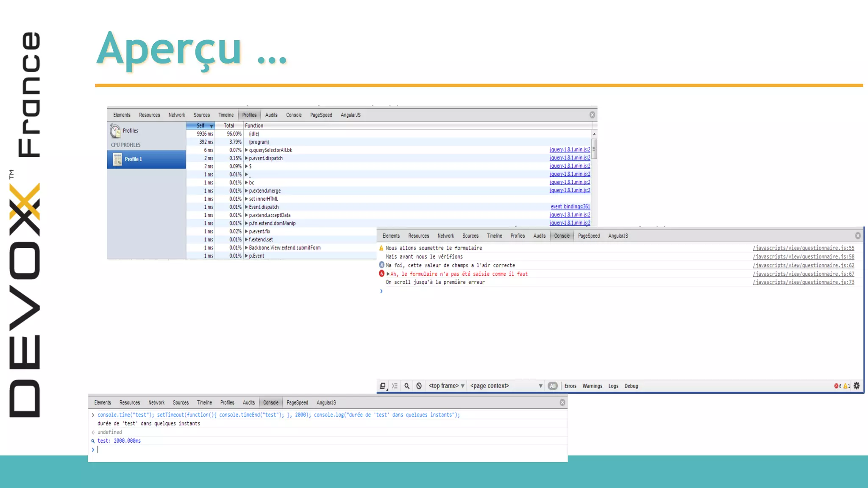868x488 pixels.
Task: Click the clear console icon
Action: coord(419,386)
